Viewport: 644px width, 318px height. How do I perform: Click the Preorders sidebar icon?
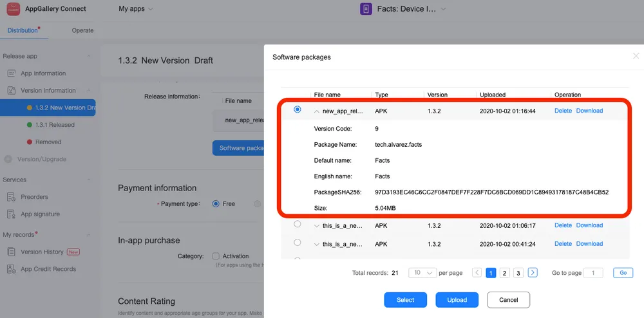point(12,197)
